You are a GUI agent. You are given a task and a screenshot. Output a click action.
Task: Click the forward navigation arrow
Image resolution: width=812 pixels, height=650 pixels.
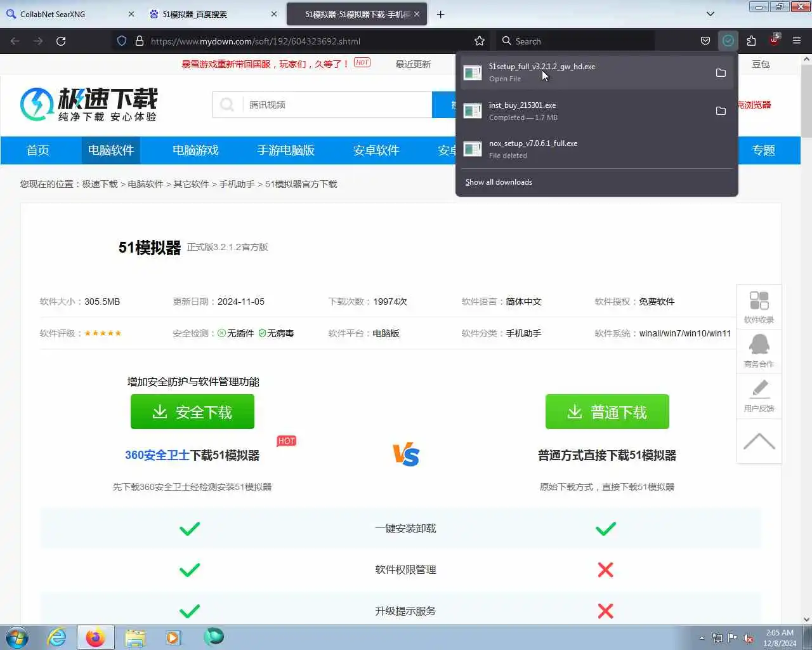point(38,41)
